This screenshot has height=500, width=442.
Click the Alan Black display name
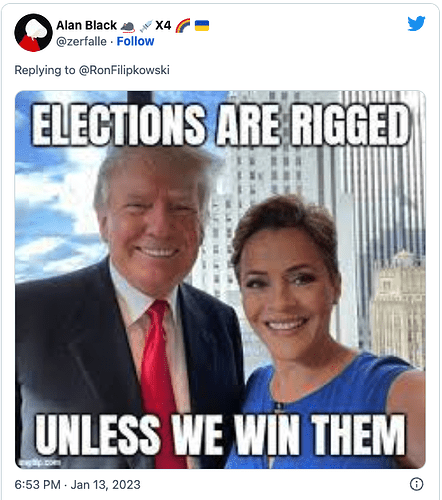point(87,25)
